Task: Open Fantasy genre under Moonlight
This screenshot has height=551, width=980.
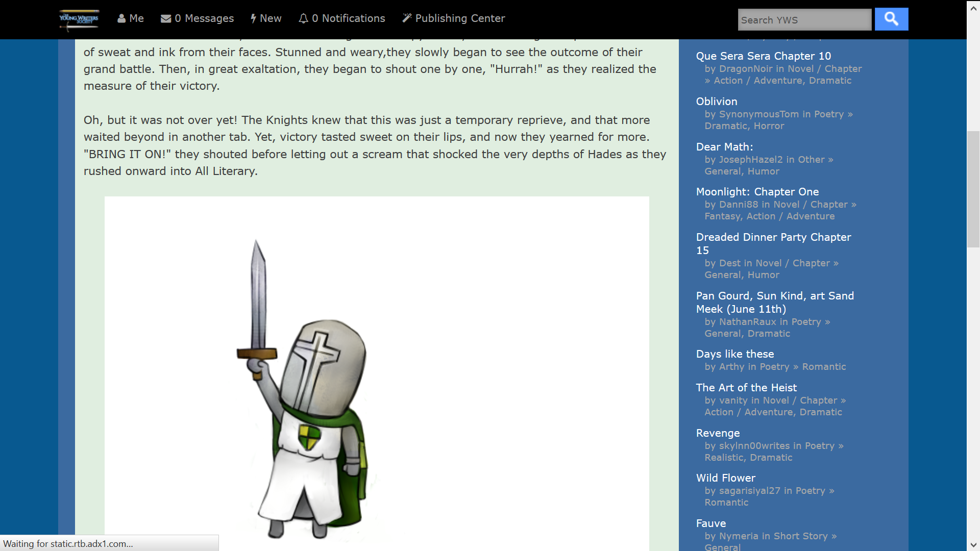Action: [x=723, y=216]
